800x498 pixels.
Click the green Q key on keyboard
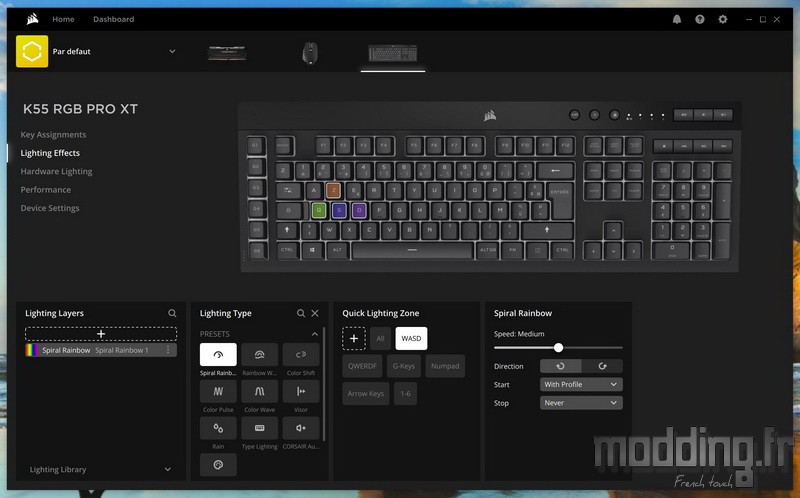pyautogui.click(x=319, y=210)
